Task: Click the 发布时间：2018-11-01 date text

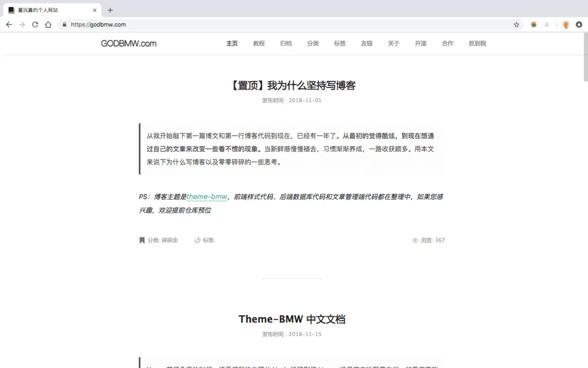Action: click(x=292, y=100)
